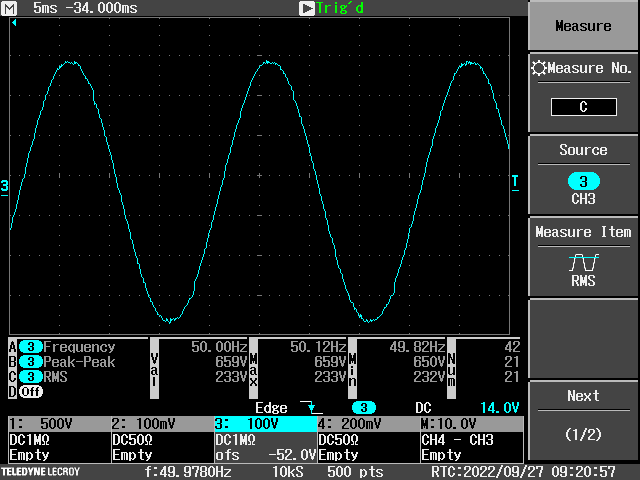Click the RMS waveform measure item icon
This screenshot has width=640, height=480.
tap(583, 262)
